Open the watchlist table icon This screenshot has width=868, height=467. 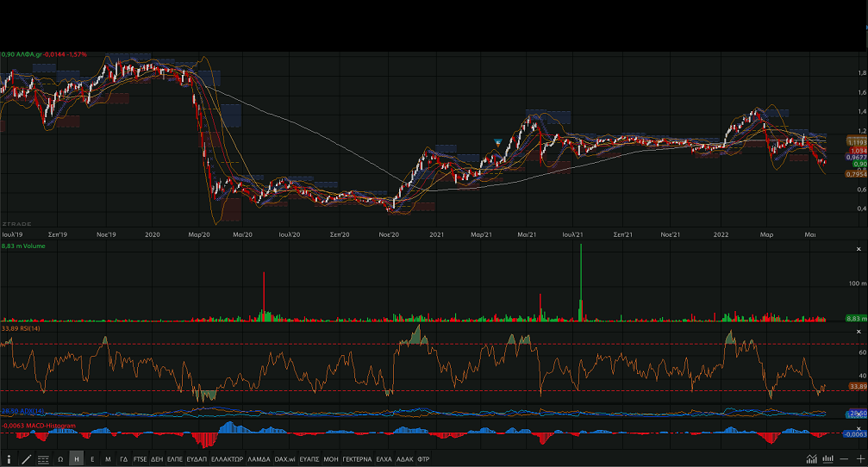point(43,459)
